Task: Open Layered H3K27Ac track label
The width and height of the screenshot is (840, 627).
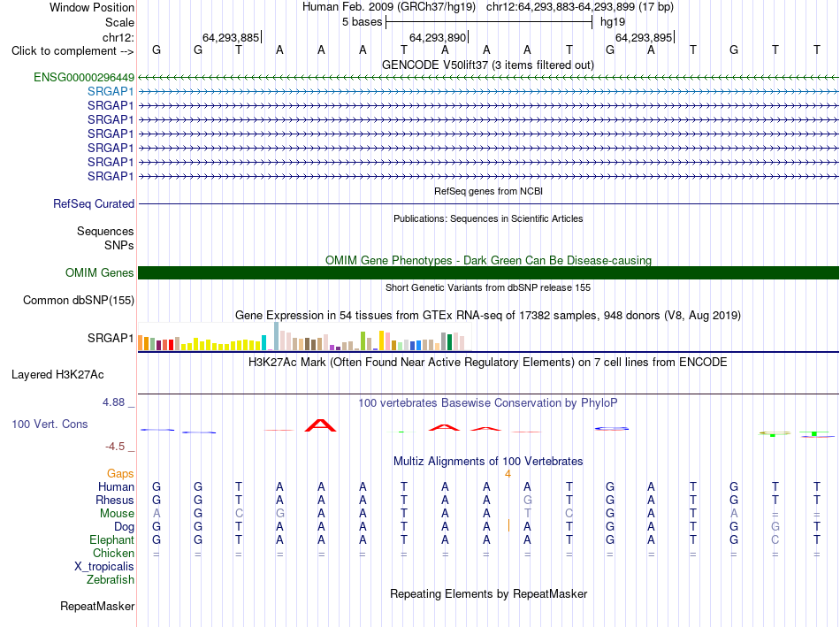Action: click(x=57, y=375)
